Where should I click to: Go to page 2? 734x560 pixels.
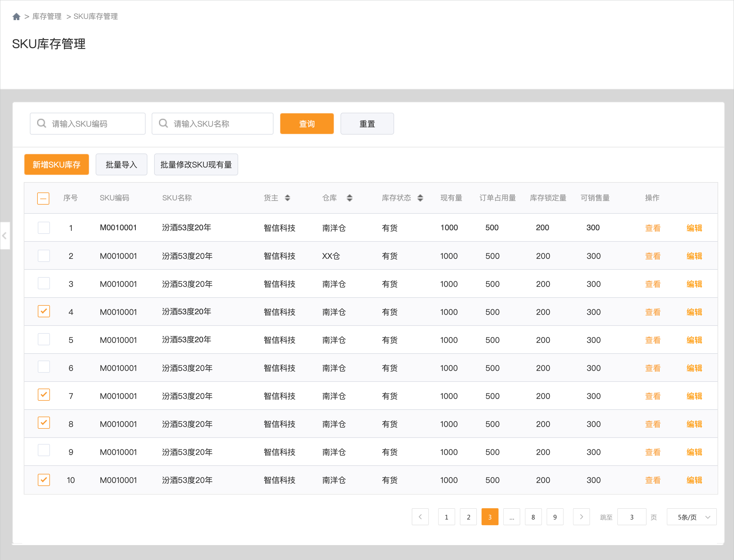click(468, 517)
